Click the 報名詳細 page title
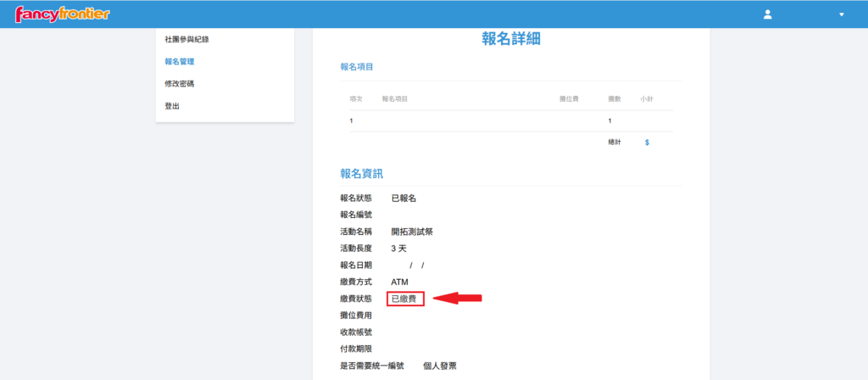Image resolution: width=868 pixels, height=380 pixels. 511,38
